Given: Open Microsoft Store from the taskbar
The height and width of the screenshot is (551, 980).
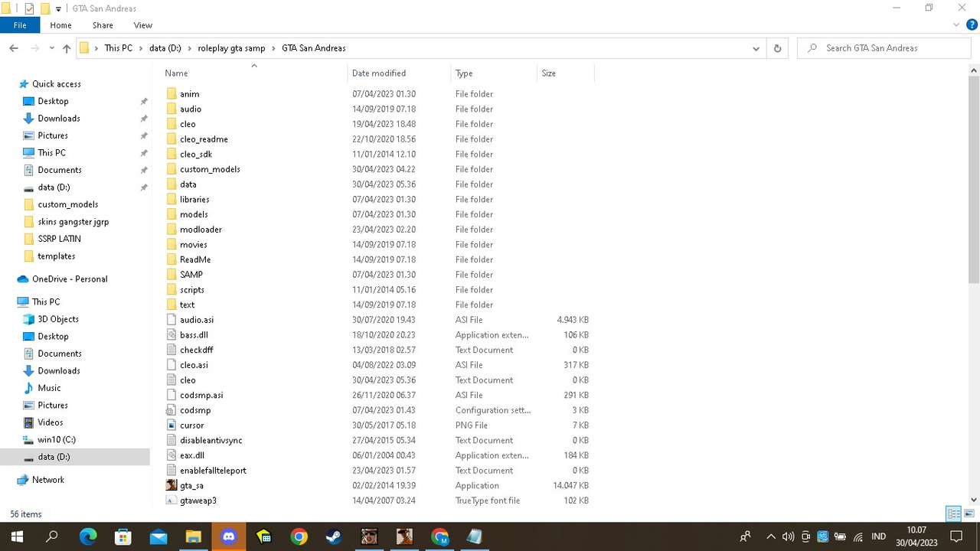Looking at the screenshot, I should point(123,536).
